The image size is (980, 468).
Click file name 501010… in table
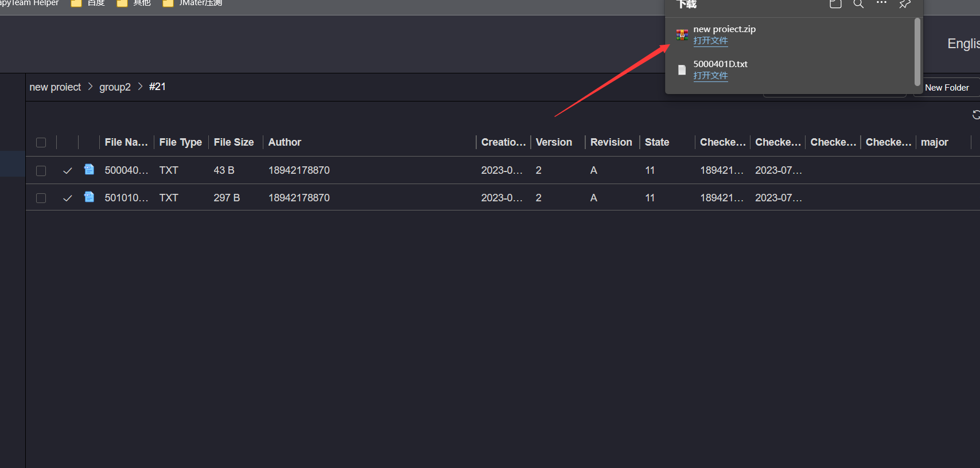(126, 198)
